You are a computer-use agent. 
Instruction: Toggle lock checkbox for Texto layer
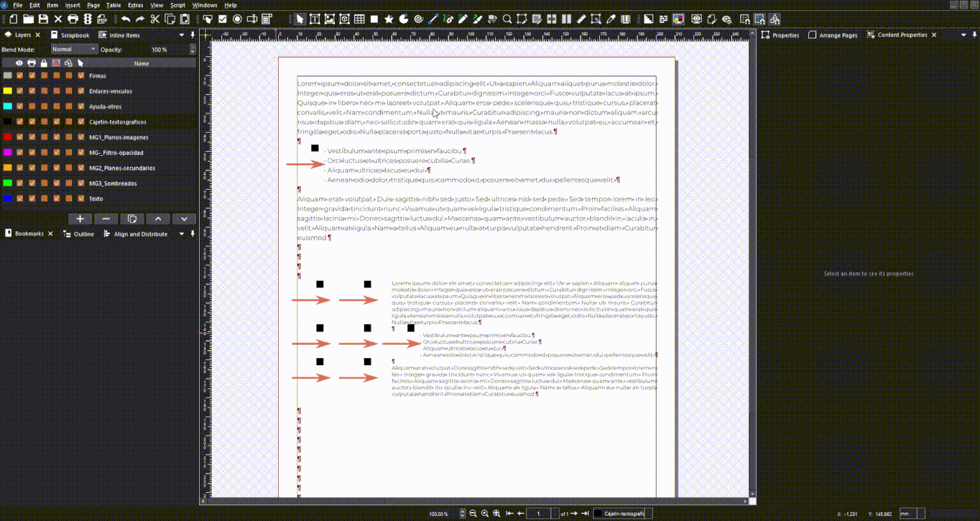[x=44, y=199]
